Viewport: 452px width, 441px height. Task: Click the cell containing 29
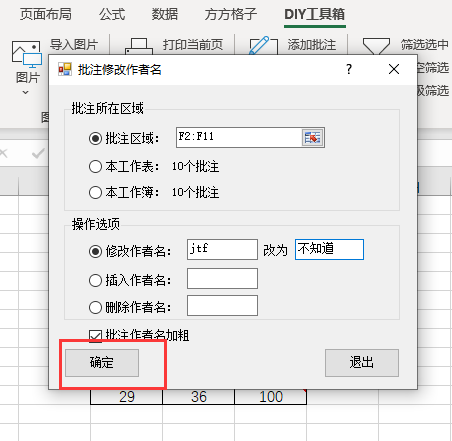coord(127,397)
